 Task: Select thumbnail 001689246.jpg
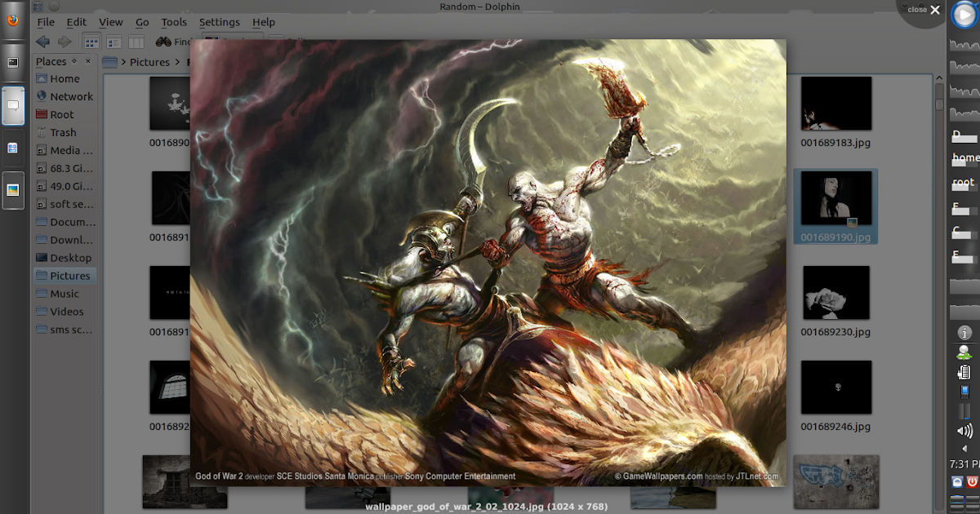pos(835,387)
